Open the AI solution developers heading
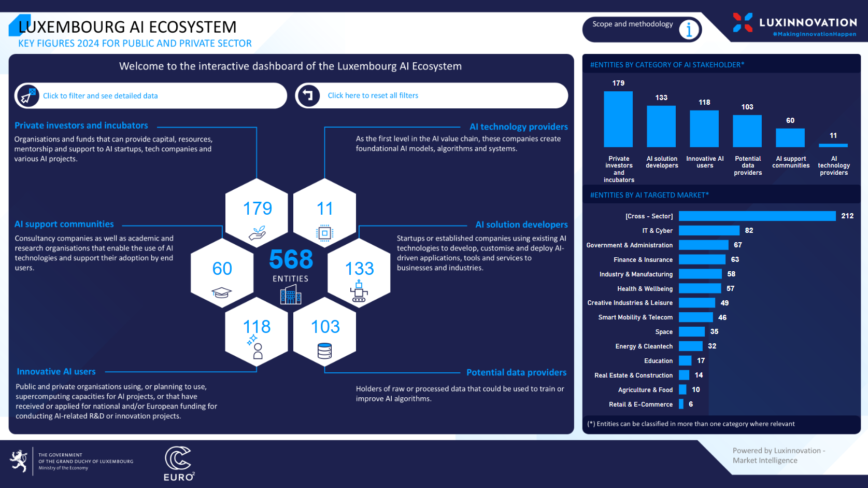The image size is (868, 488). [x=521, y=225]
